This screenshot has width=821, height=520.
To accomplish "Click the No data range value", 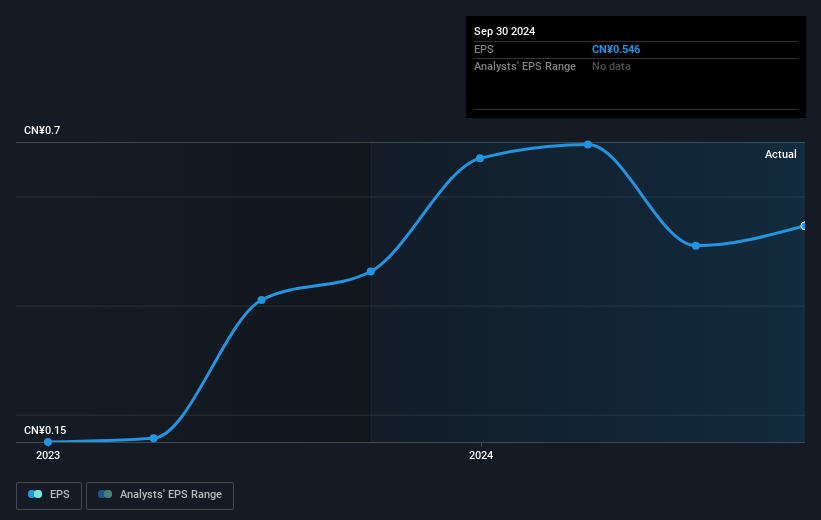I will point(611,67).
